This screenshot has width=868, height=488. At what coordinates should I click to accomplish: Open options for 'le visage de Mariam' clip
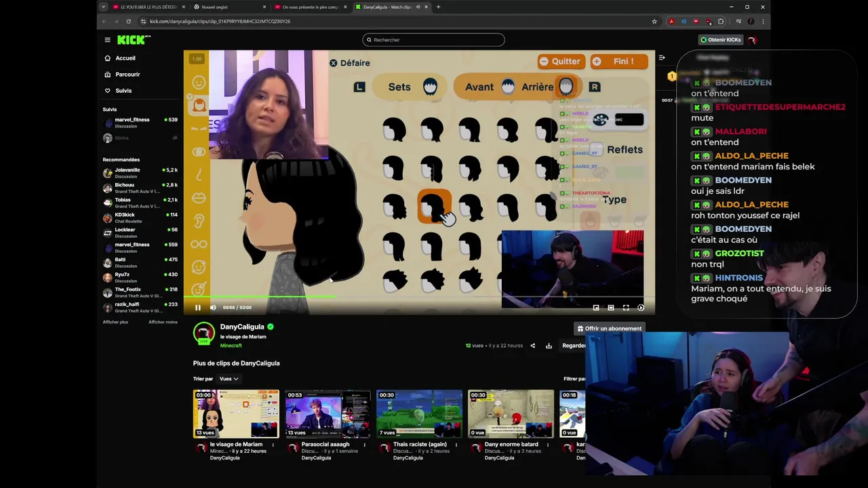click(x=273, y=445)
